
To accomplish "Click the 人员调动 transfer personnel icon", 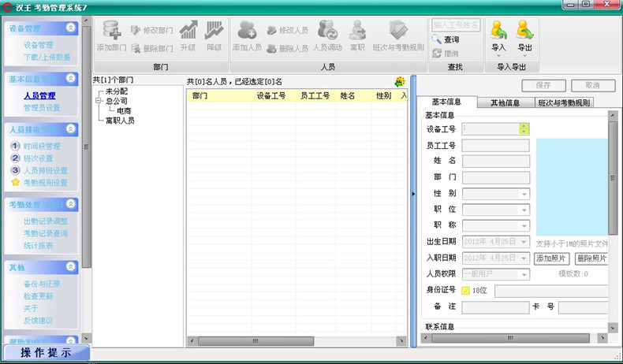I will click(327, 30).
